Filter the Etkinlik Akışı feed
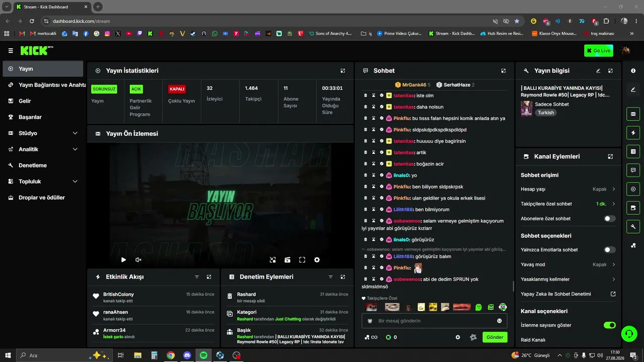 coord(197,277)
